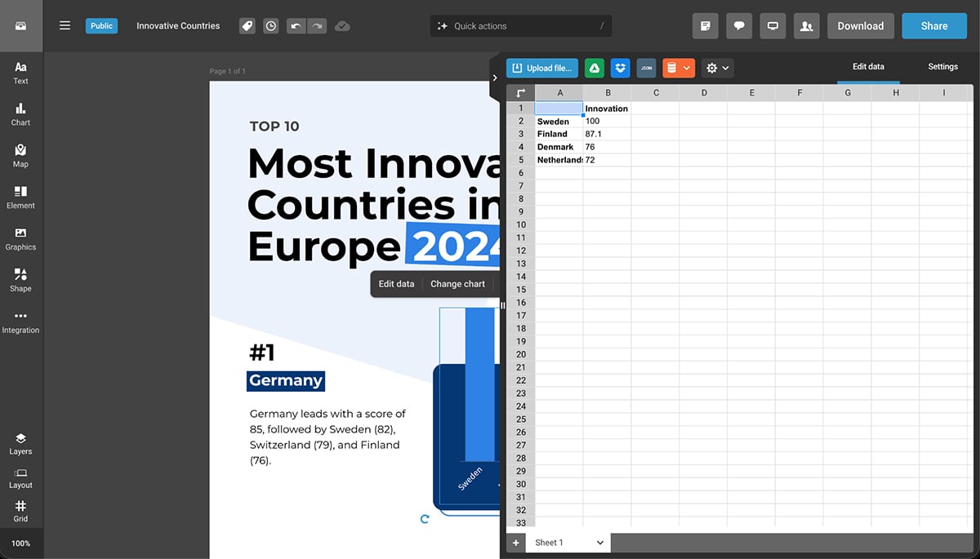Open the Layers panel
The width and height of the screenshot is (980, 559).
tap(20, 443)
